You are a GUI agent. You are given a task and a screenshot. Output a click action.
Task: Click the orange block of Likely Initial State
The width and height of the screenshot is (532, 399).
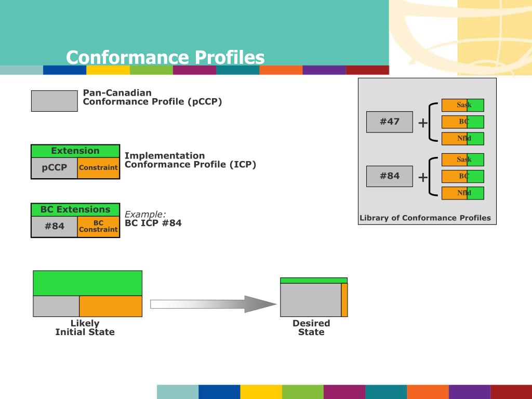click(111, 307)
